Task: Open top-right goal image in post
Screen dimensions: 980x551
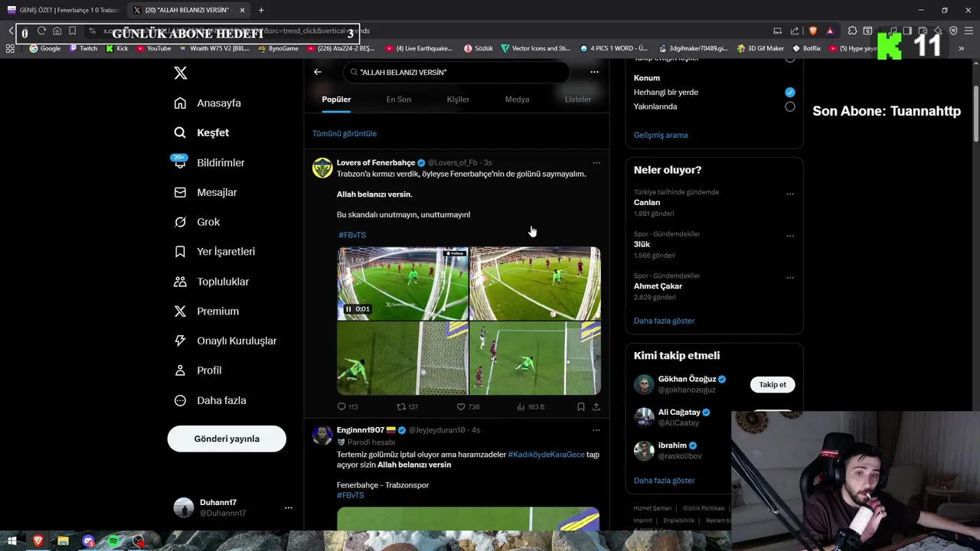Action: point(535,283)
